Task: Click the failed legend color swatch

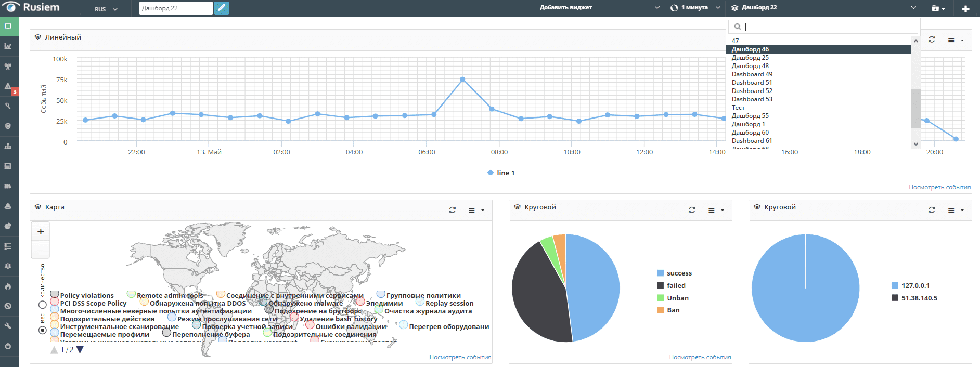Action: coord(661,285)
